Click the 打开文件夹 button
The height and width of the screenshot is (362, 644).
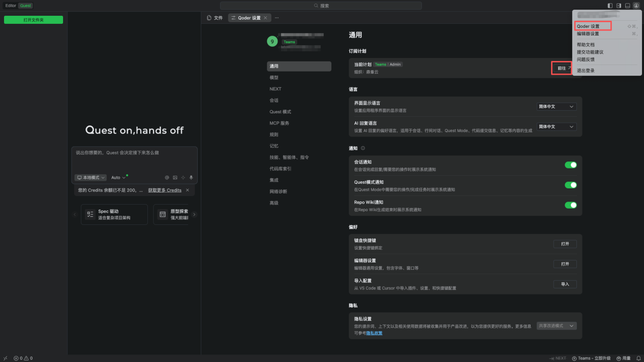(34, 20)
